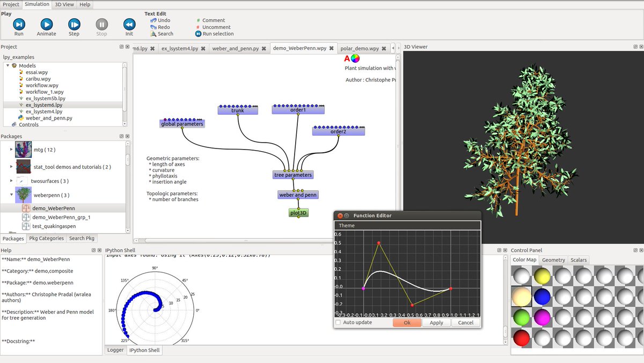The height and width of the screenshot is (363, 644).
Task: Open the 3D View menu
Action: pyautogui.click(x=63, y=4)
